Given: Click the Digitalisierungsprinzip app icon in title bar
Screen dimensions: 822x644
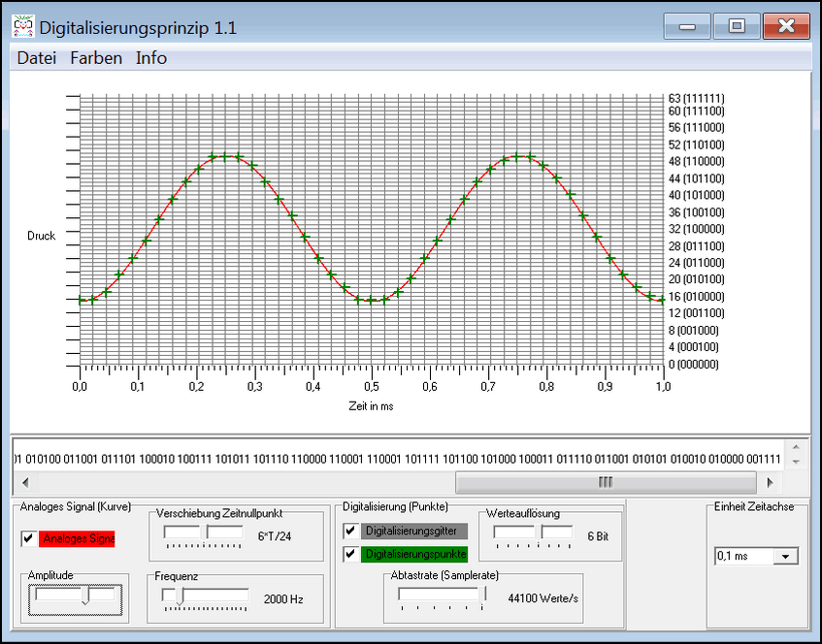Looking at the screenshot, I should click(23, 27).
